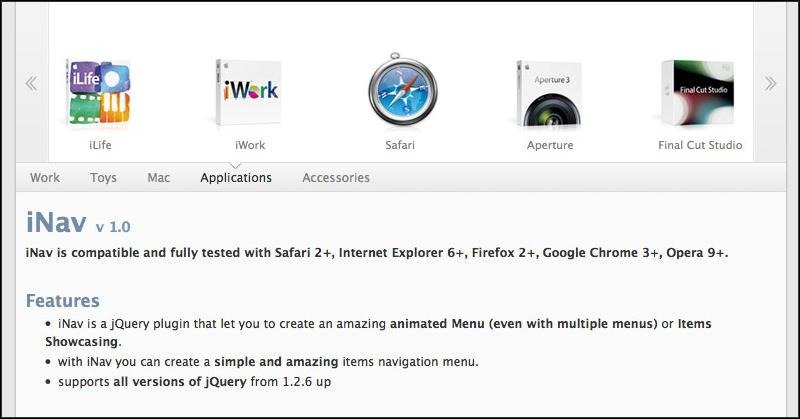Click the iLife text label

(100, 145)
